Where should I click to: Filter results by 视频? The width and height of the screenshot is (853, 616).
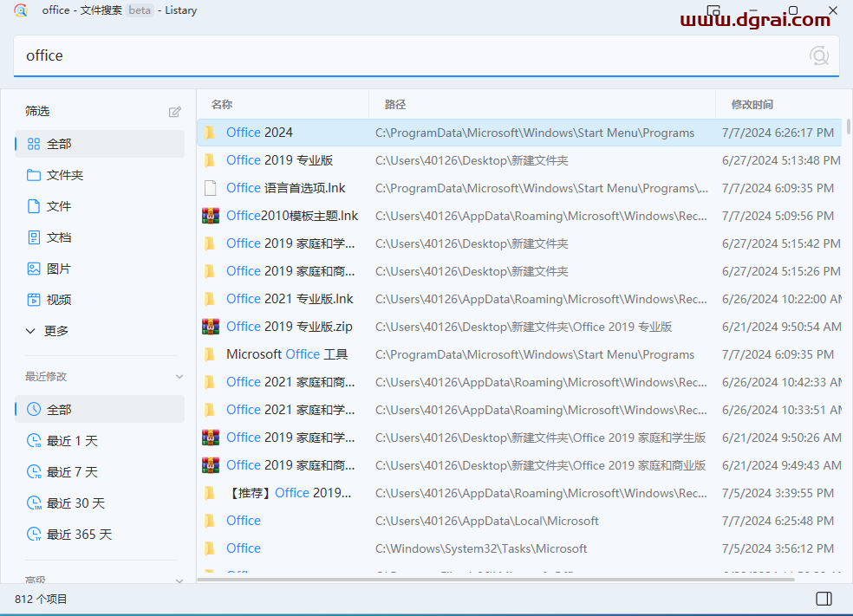[100, 300]
